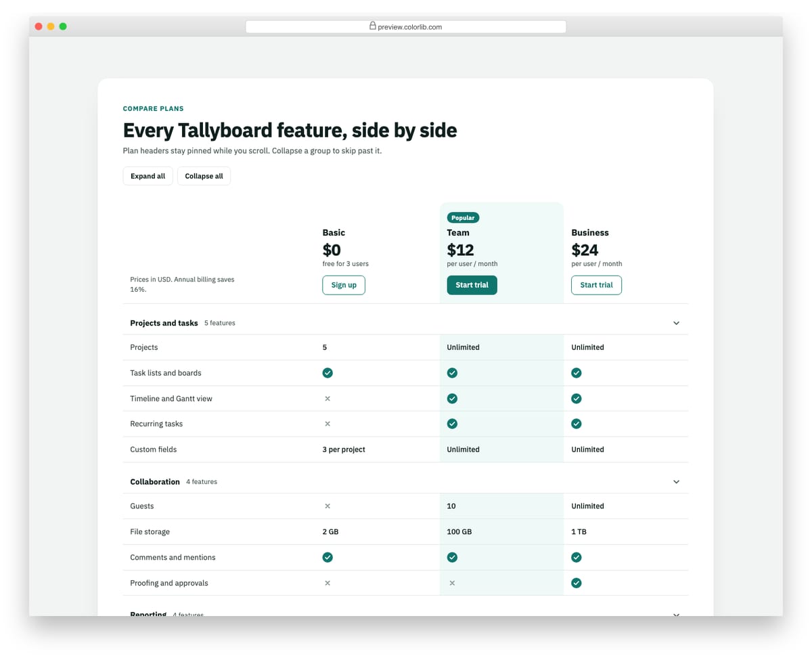This screenshot has height=658, width=812.
Task: Click Team plan's Unlimited Custom fields value
Action: point(464,449)
